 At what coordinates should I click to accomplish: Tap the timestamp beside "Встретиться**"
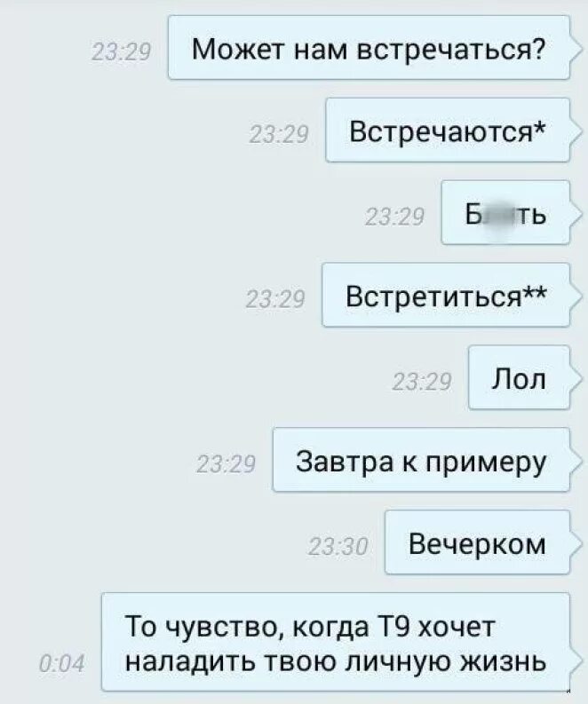[x=275, y=299]
